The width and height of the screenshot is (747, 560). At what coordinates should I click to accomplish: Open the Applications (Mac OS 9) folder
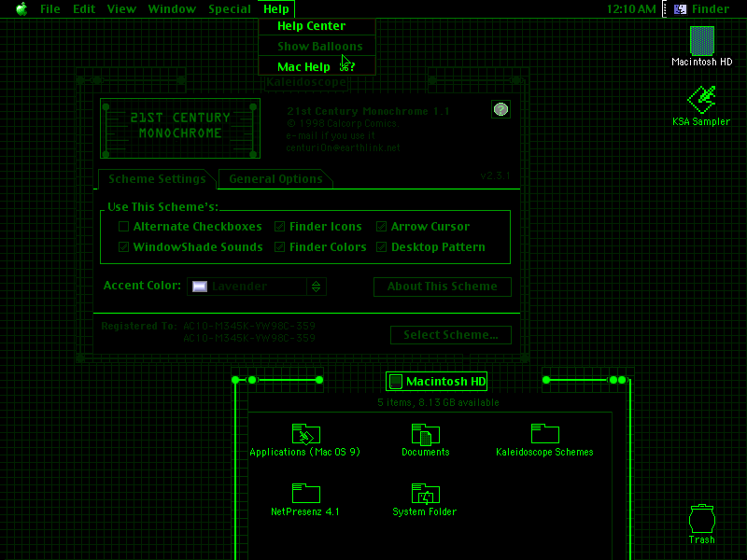point(305,434)
